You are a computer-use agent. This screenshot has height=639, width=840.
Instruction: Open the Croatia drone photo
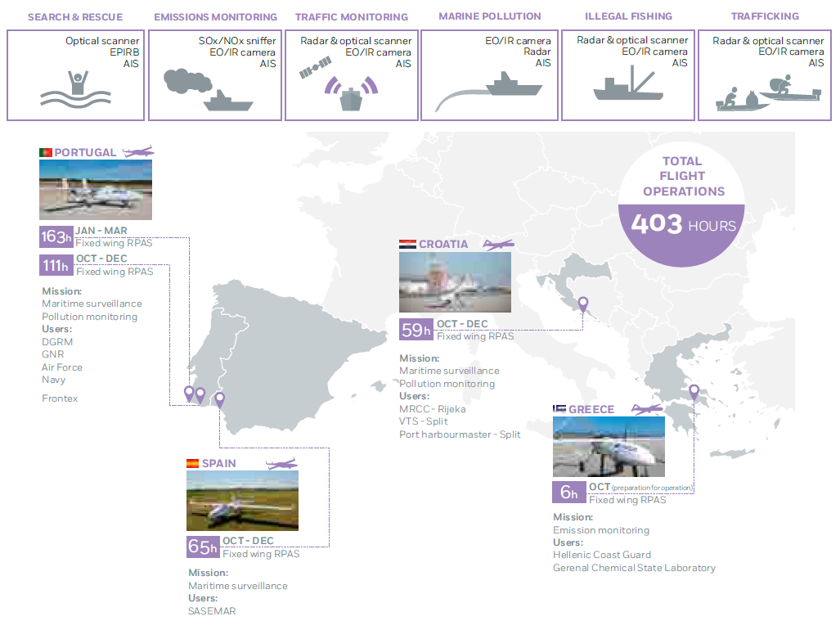[455, 282]
